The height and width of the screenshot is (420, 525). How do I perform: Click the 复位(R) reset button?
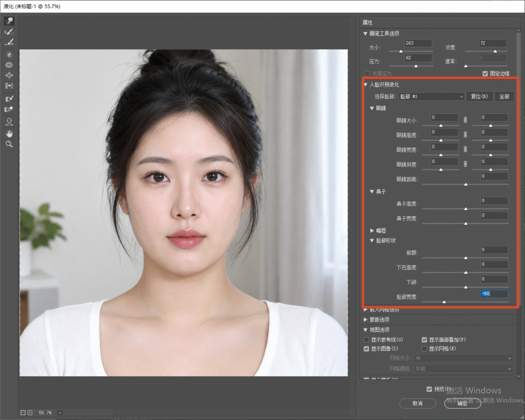[x=479, y=96]
